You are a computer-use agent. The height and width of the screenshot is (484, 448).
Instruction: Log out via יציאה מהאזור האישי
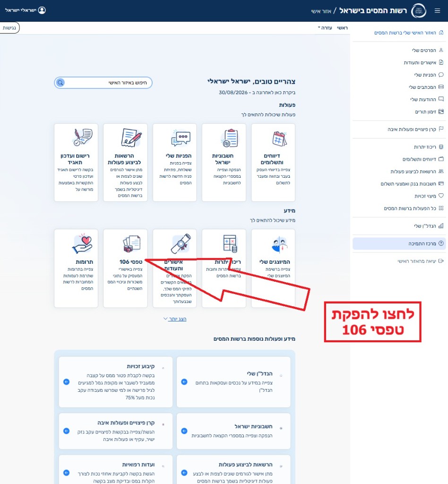(x=421, y=261)
